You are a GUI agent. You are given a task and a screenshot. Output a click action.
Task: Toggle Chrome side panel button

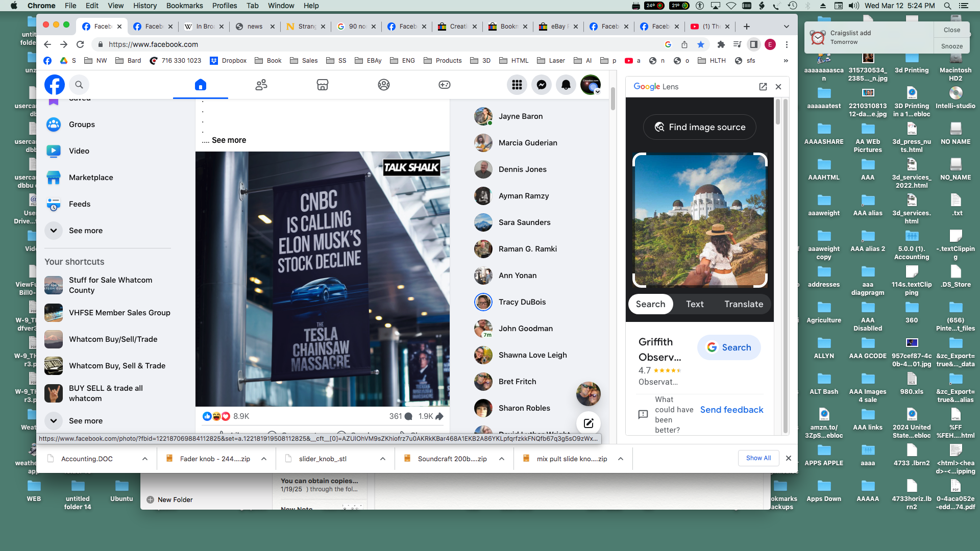pyautogui.click(x=753, y=44)
